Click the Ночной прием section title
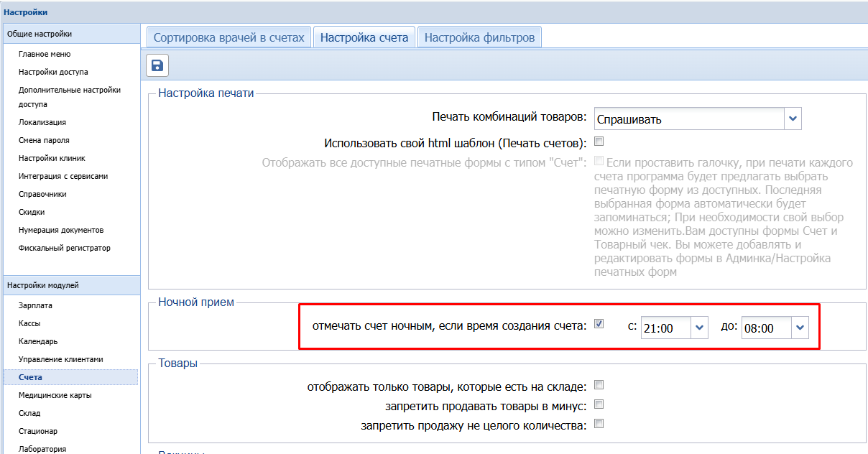Image resolution: width=868 pixels, height=454 pixels. click(x=196, y=302)
